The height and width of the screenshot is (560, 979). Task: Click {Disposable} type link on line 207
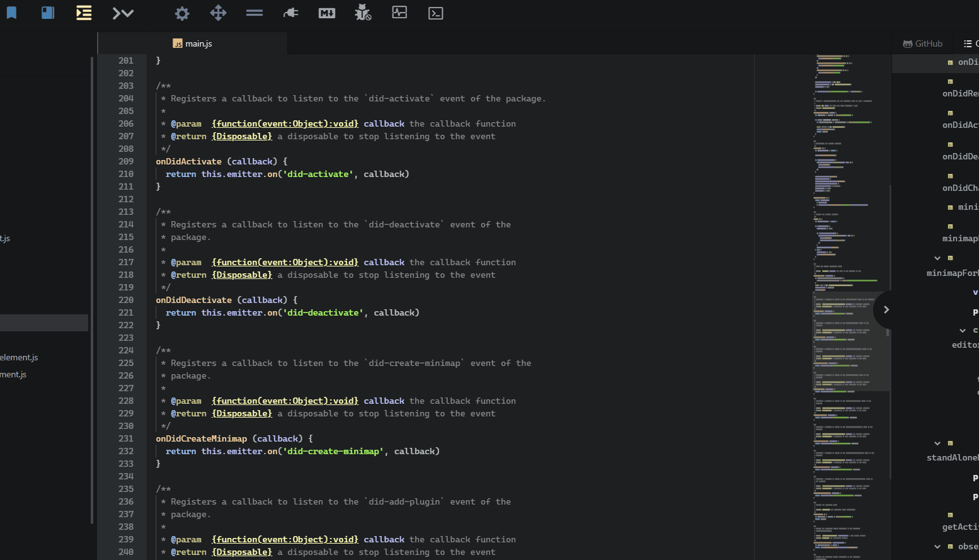pyautogui.click(x=242, y=136)
